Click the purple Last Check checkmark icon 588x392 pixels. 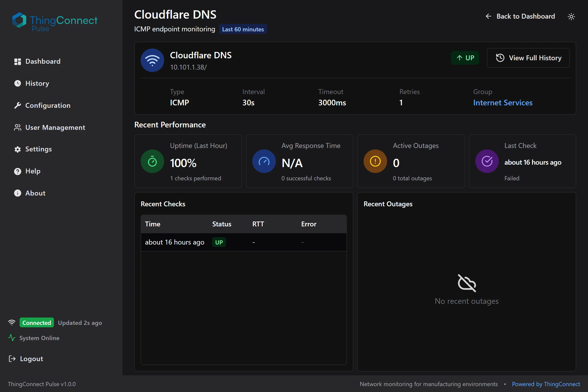487,161
